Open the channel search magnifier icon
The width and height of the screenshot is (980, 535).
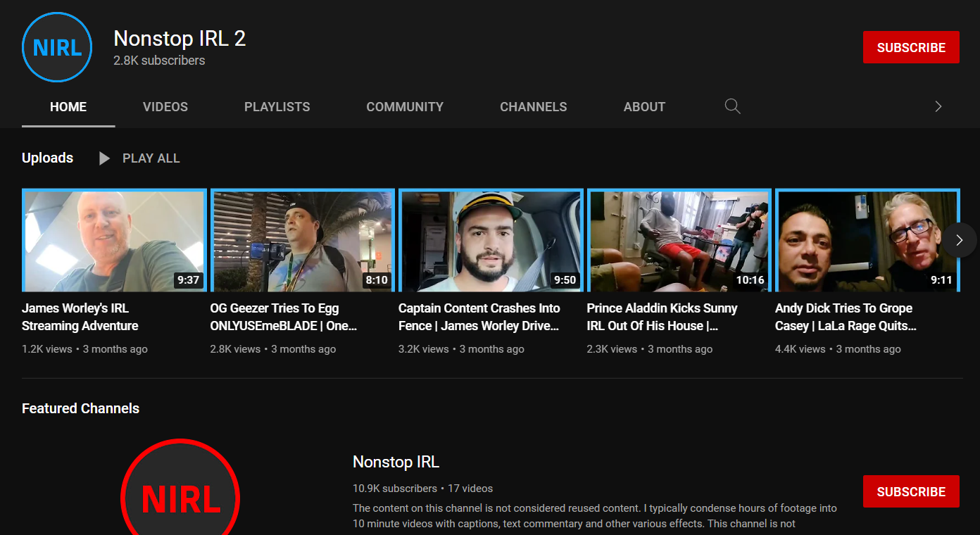(732, 106)
